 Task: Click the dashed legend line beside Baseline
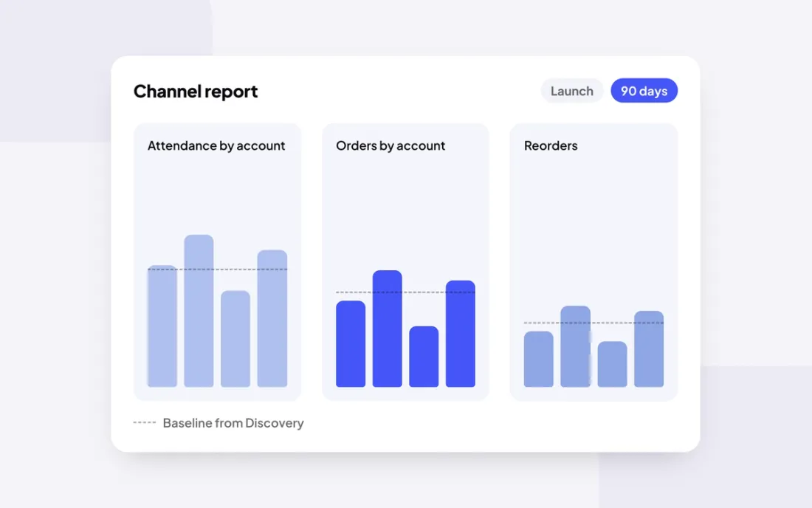pos(145,422)
